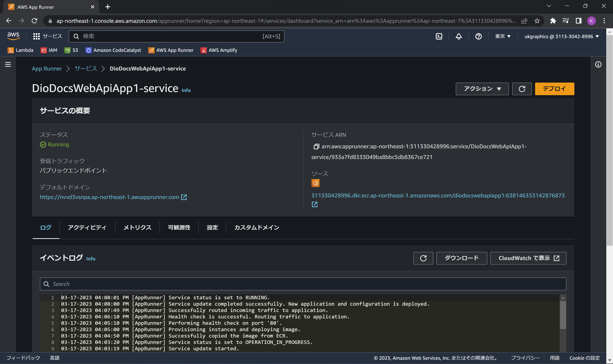The image size is (613, 364).
Task: Open Lambda favorites shortcut
Action: [20, 50]
